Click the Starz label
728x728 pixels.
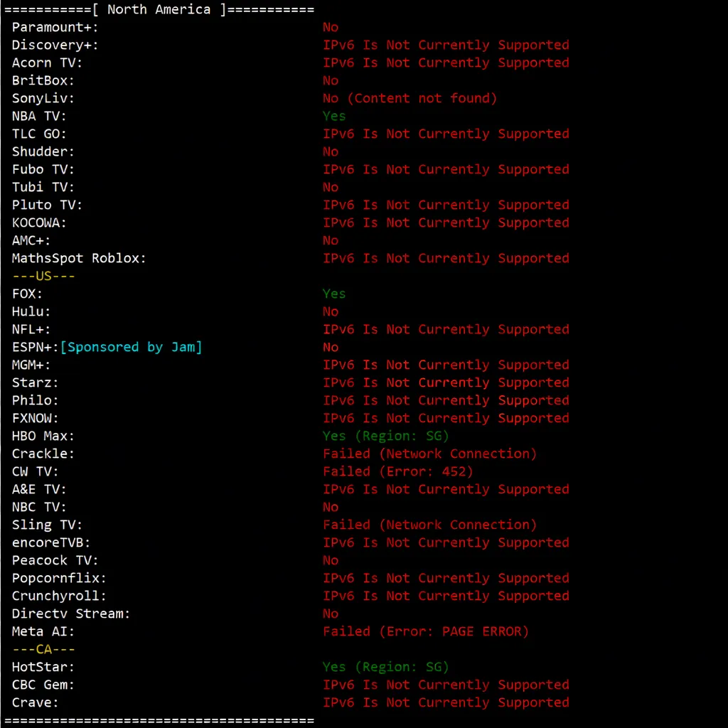coord(35,382)
